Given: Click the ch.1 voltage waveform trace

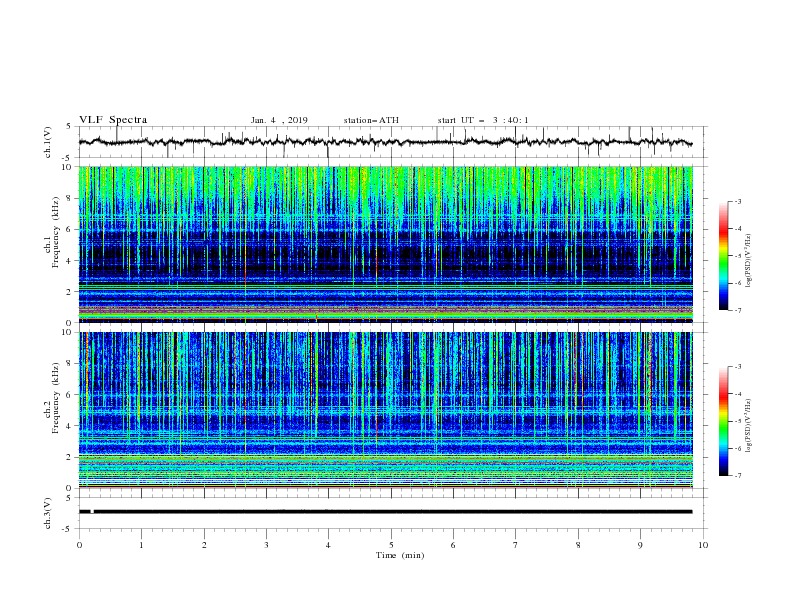Looking at the screenshot, I should coord(385,142).
